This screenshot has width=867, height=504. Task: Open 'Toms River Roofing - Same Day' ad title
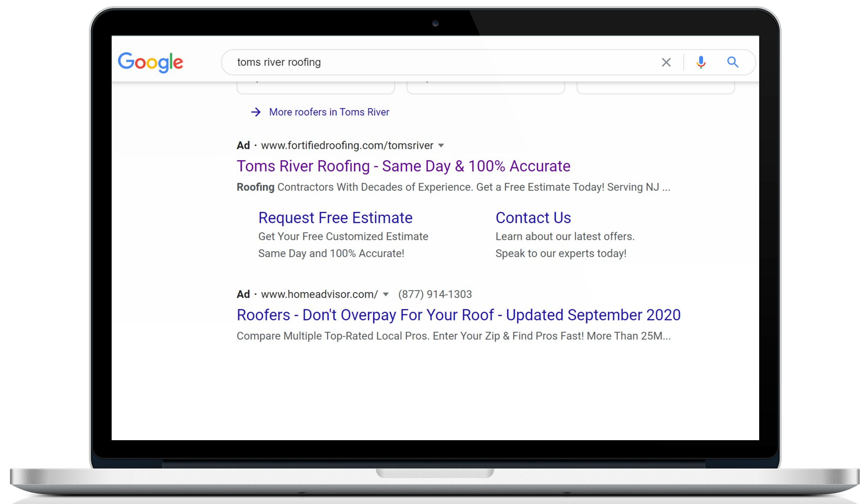pyautogui.click(x=403, y=166)
